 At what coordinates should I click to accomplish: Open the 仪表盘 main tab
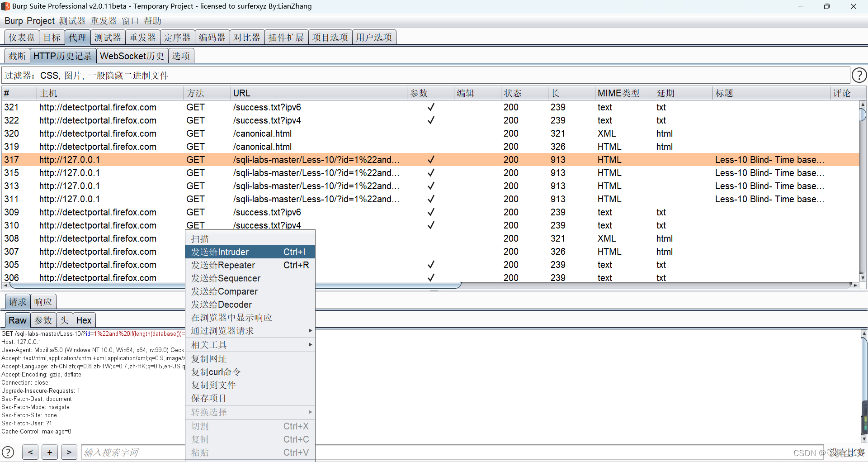pyautogui.click(x=22, y=38)
